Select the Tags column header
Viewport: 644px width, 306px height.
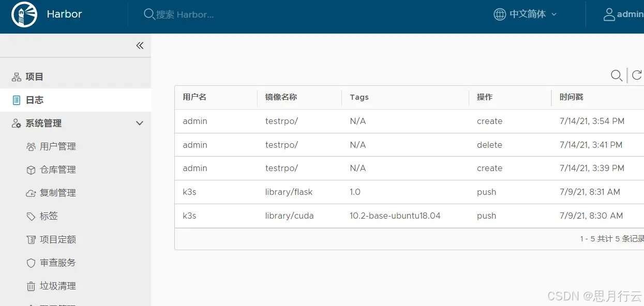tap(359, 97)
